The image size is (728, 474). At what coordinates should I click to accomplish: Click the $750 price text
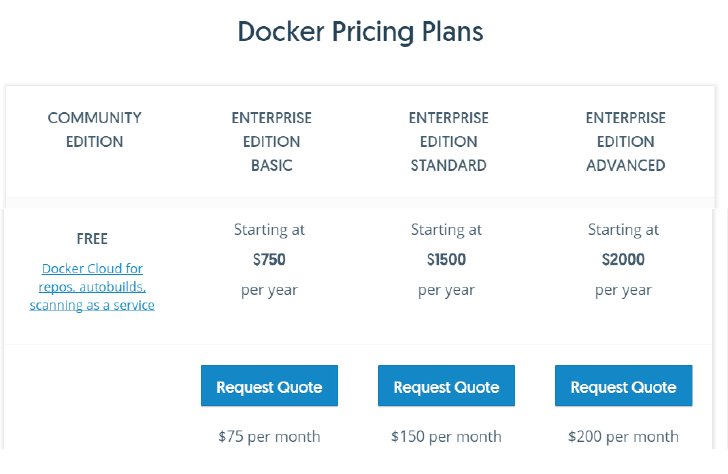pos(269,259)
